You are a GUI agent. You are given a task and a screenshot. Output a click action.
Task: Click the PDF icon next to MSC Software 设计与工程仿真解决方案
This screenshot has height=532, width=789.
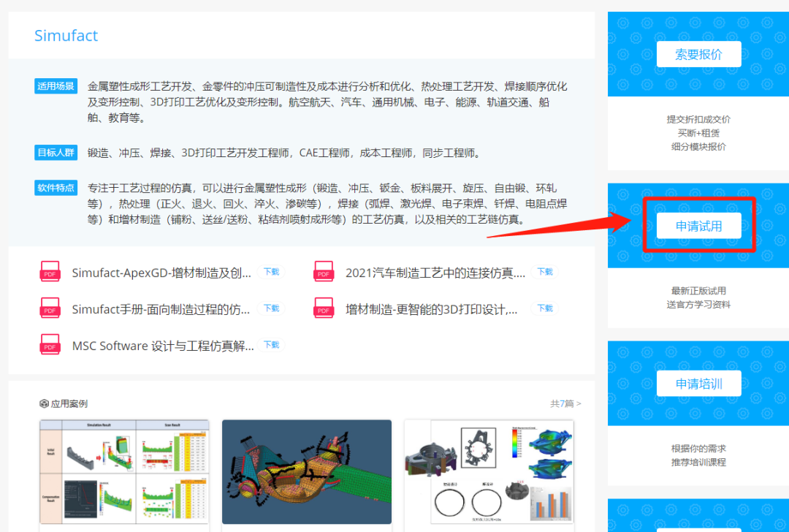[50, 344]
